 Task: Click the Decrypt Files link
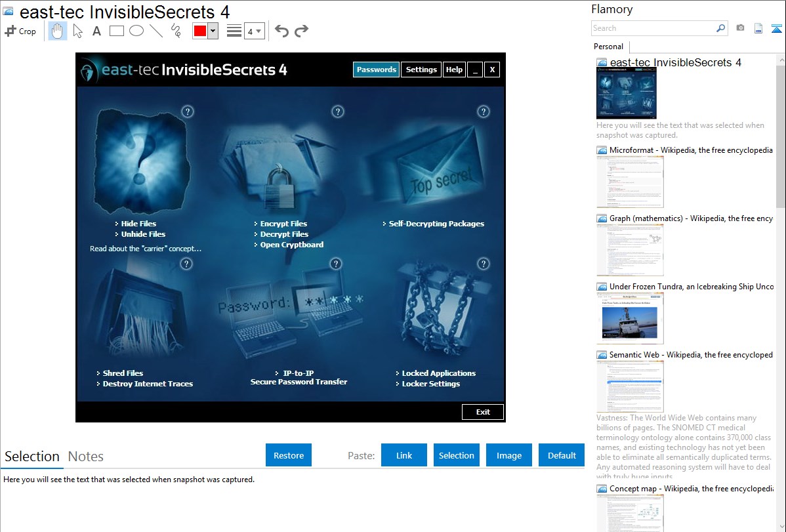click(x=284, y=234)
